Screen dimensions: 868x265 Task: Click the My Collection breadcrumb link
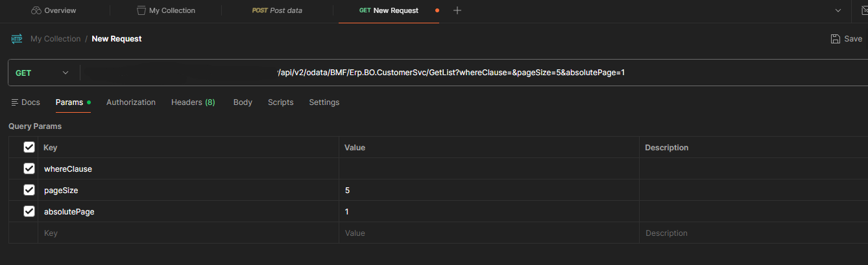tap(55, 39)
